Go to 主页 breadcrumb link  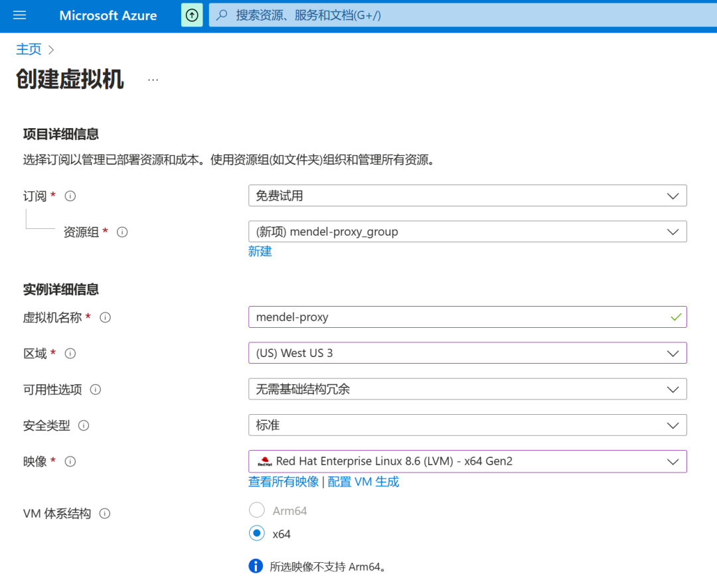29,49
